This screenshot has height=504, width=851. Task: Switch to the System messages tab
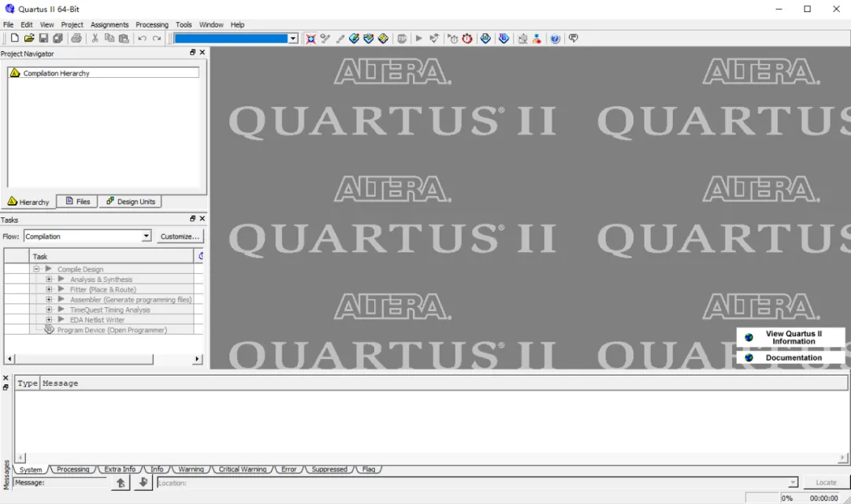coord(31,469)
